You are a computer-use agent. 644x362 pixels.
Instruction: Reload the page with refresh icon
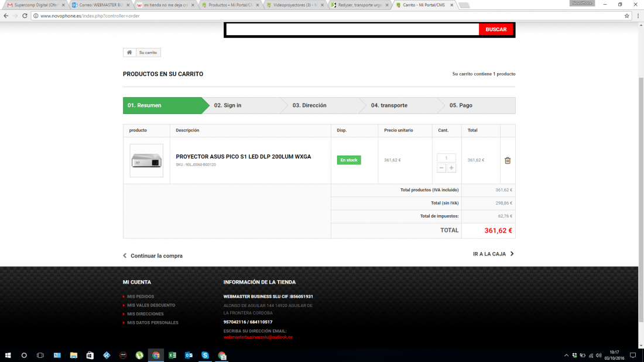25,16
